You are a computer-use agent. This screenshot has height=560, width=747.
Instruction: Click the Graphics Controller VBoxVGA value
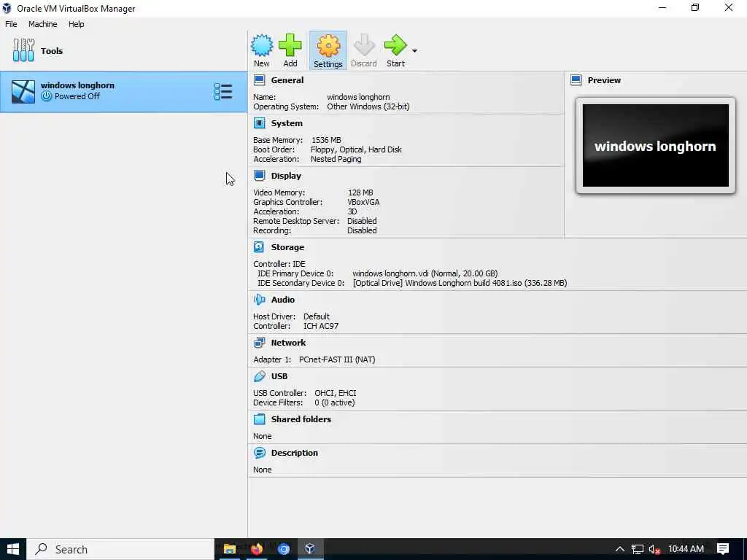click(363, 202)
